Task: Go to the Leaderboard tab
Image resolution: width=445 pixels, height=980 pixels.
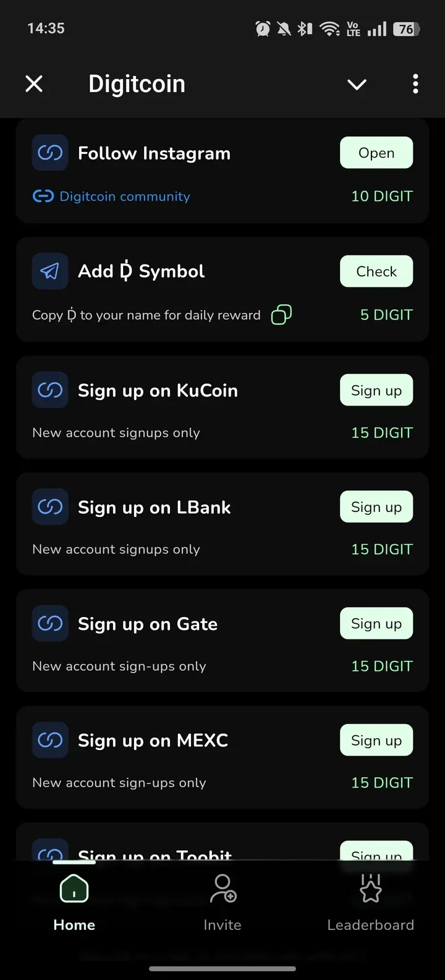Action: click(x=370, y=902)
